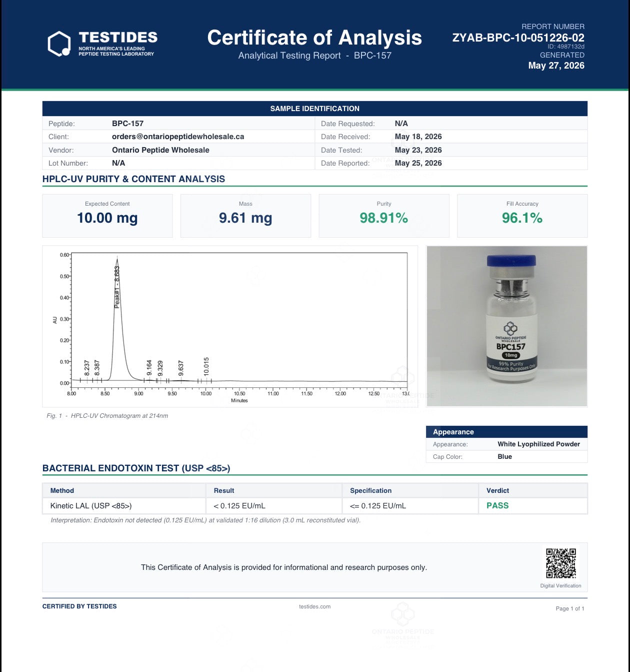630x672 pixels.
Task: Click the Testides hexagon logo icon
Action: (x=59, y=44)
